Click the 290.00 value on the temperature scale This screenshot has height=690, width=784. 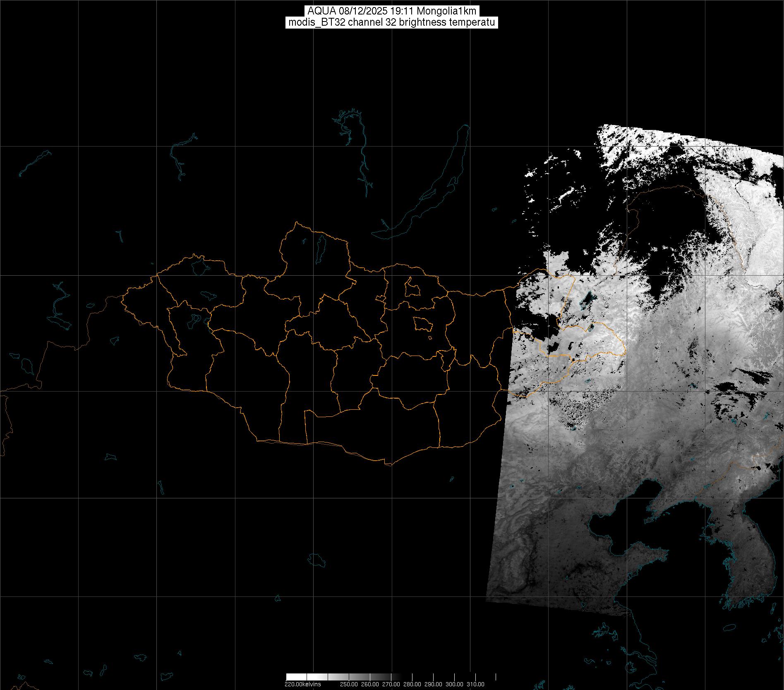pos(433,684)
